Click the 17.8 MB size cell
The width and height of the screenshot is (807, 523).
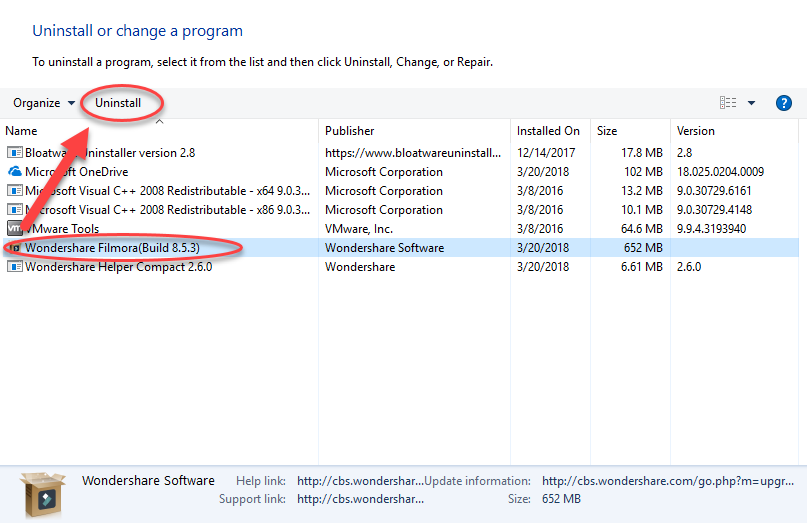tap(641, 153)
